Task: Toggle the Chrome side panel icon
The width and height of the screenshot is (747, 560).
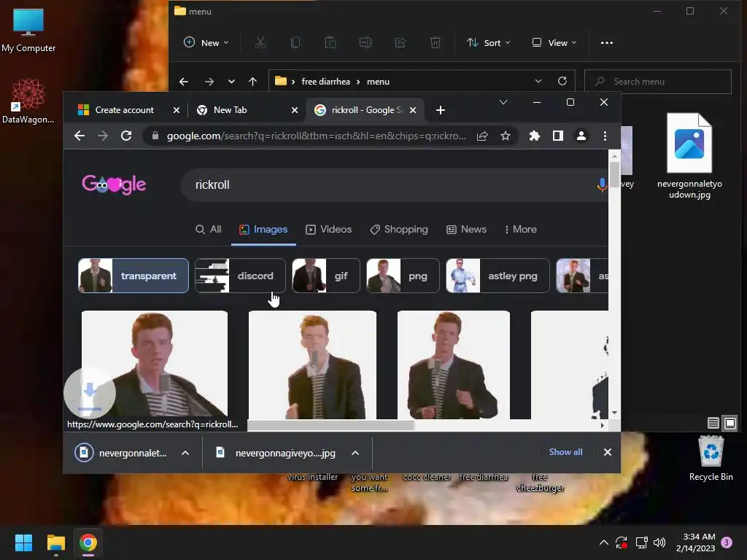Action: (558, 136)
